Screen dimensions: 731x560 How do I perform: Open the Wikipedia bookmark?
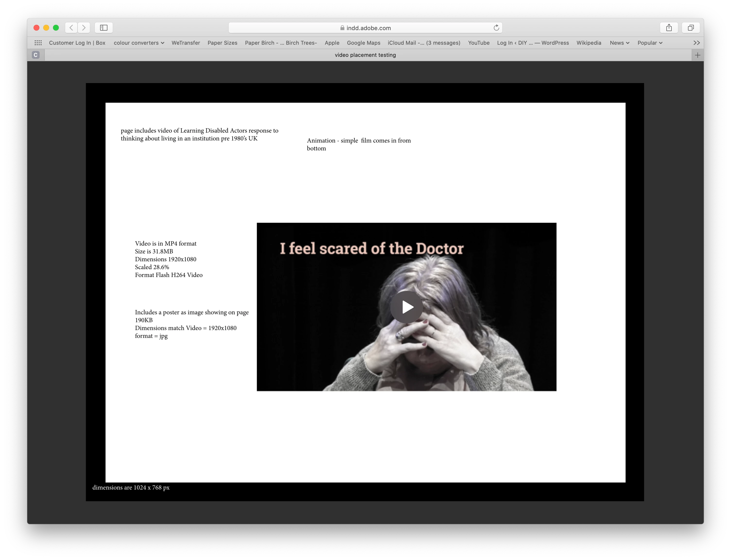point(589,43)
